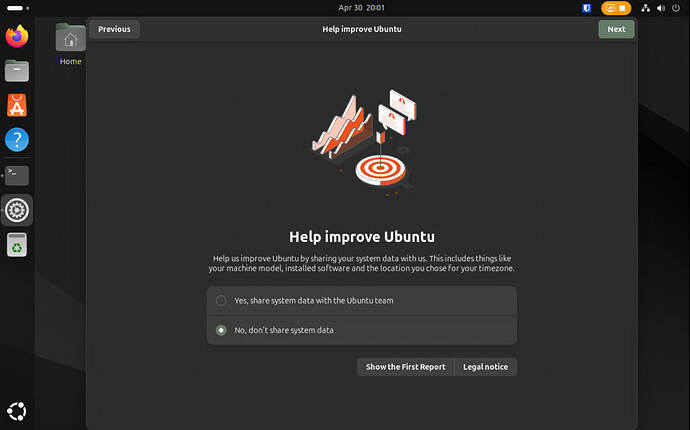Open the Files manager dock icon
The width and height of the screenshot is (690, 430).
pos(17,70)
